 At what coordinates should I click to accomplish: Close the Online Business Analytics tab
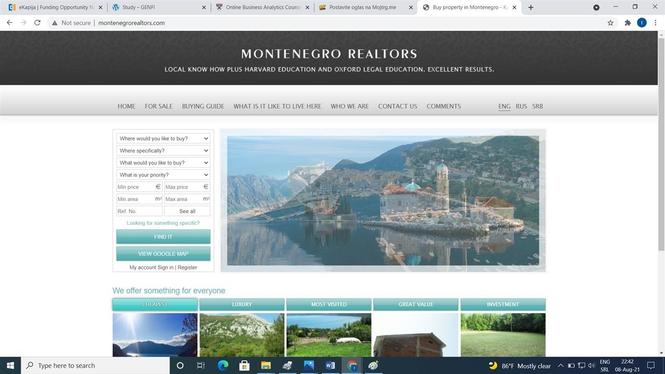pos(307,7)
